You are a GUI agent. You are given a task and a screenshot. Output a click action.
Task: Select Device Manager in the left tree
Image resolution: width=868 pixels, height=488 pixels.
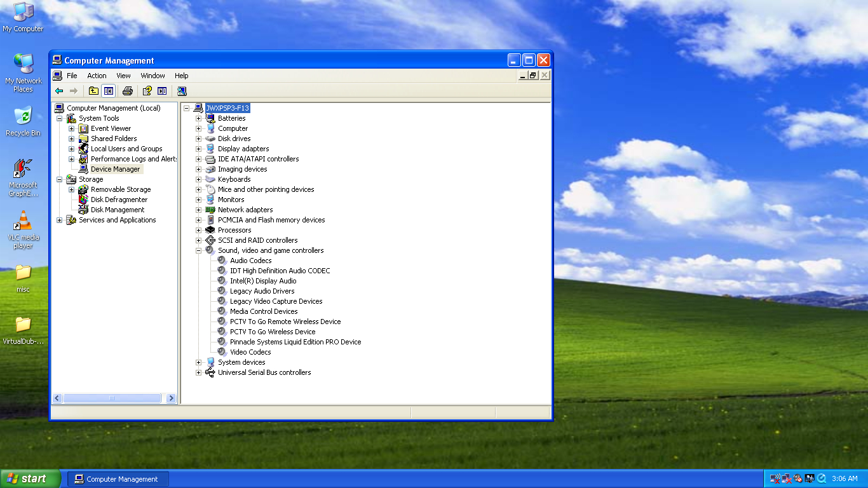click(115, 169)
